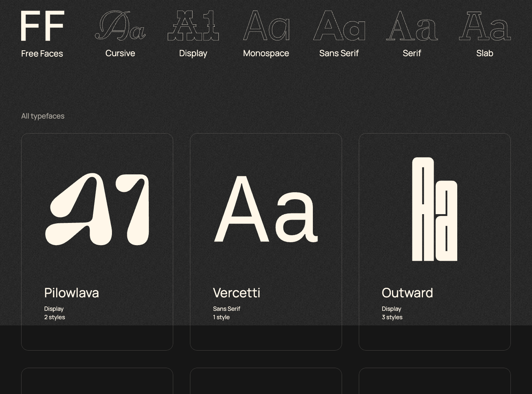Click the Free Faces home text

[x=42, y=54]
